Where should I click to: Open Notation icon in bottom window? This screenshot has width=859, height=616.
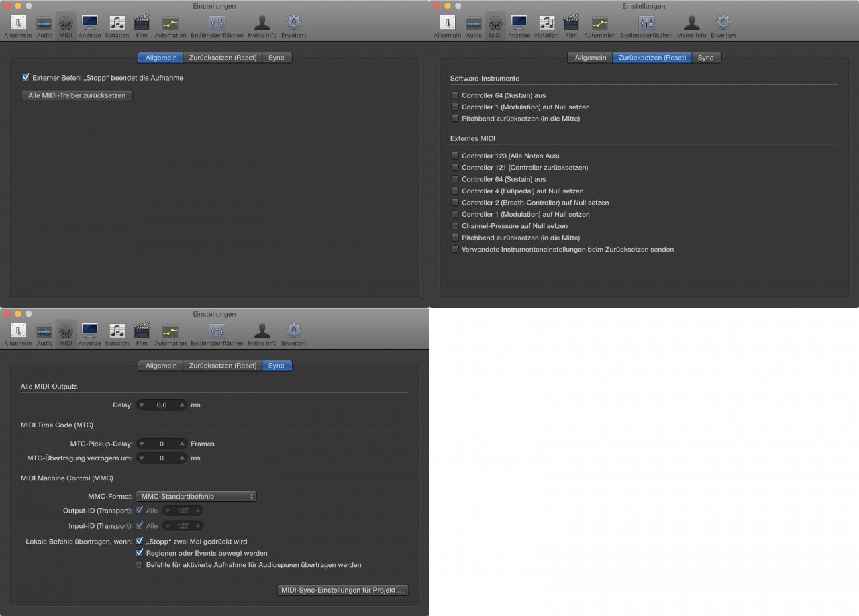(x=117, y=333)
